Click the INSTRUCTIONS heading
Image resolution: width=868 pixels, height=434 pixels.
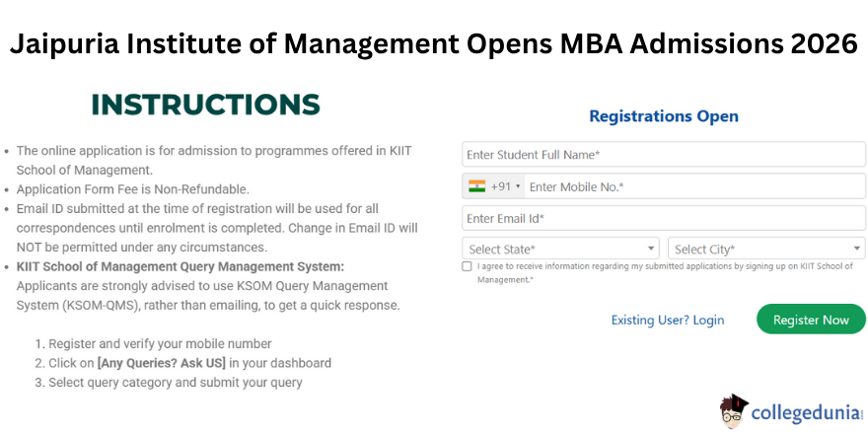[x=206, y=105]
